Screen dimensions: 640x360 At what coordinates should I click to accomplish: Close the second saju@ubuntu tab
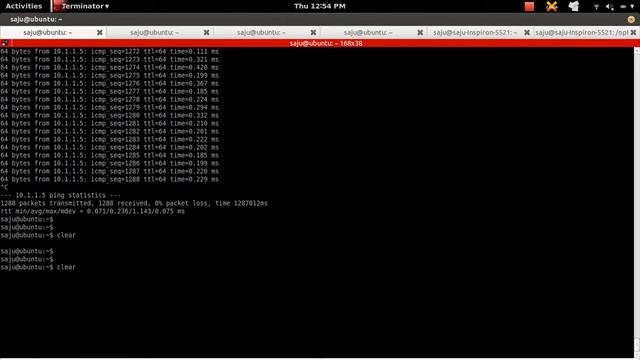point(207,32)
